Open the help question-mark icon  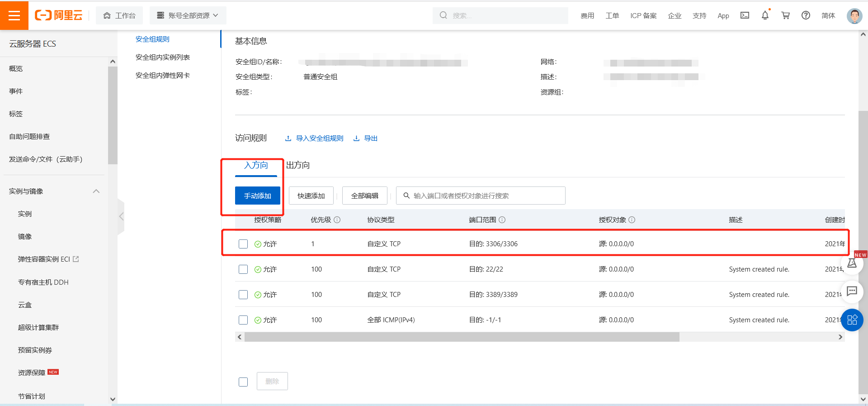pyautogui.click(x=806, y=15)
